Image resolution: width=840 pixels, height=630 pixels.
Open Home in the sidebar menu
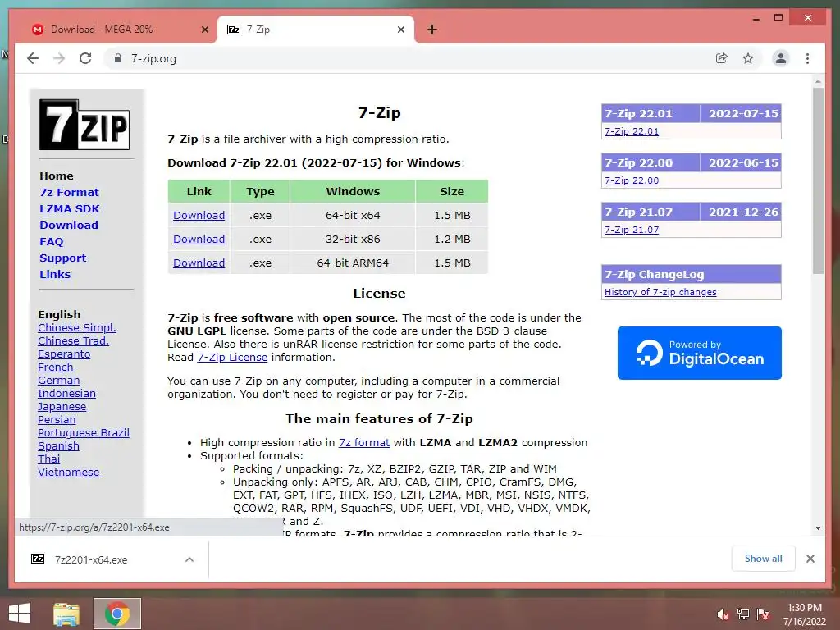(57, 176)
